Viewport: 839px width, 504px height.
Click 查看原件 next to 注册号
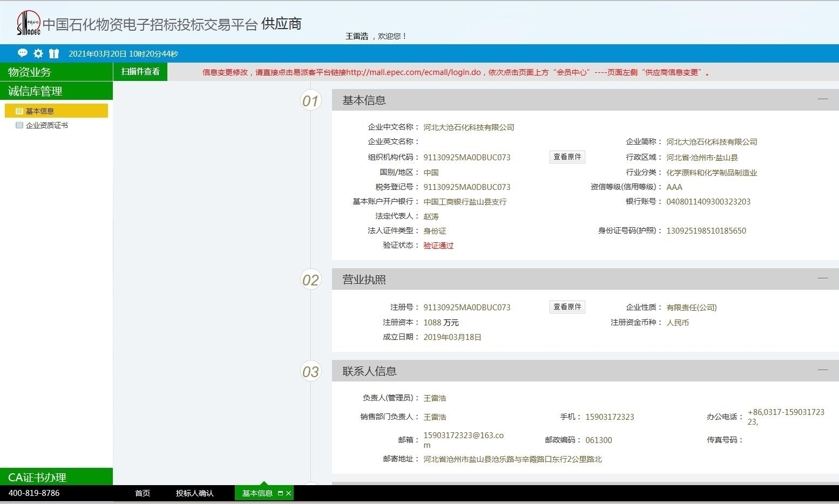pyautogui.click(x=567, y=307)
